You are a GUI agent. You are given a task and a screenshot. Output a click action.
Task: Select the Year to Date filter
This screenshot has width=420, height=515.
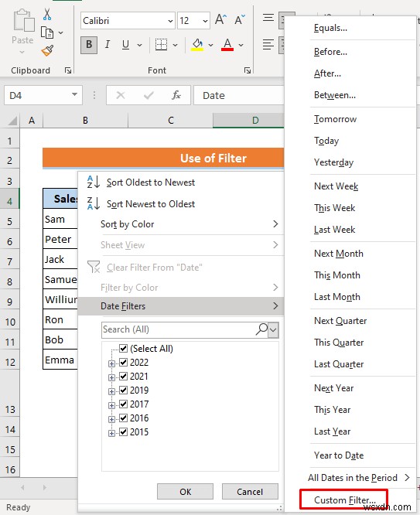[339, 455]
